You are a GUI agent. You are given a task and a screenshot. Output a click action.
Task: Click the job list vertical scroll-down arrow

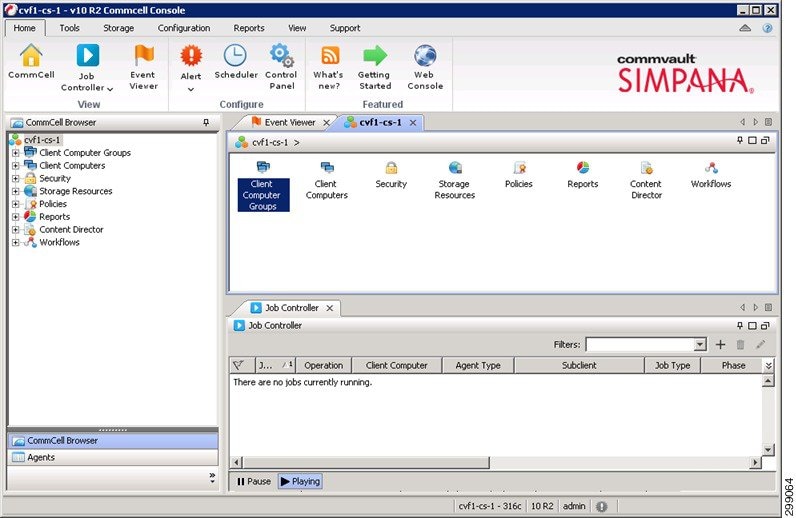click(x=769, y=450)
